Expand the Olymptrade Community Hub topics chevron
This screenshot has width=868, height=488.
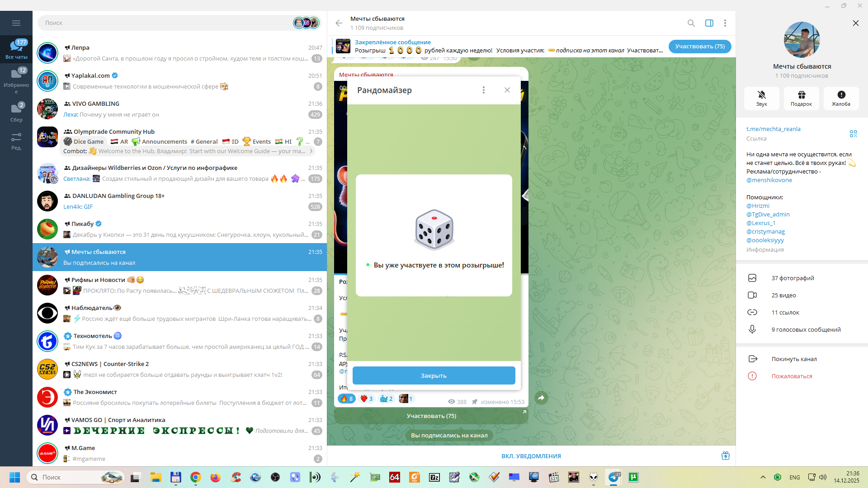coord(311,151)
